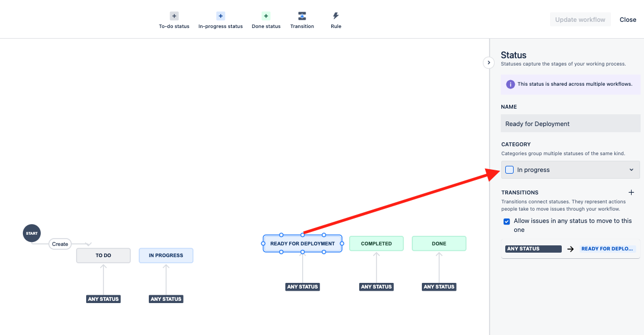Click the Update workflow button
The image size is (644, 335).
pyautogui.click(x=580, y=19)
